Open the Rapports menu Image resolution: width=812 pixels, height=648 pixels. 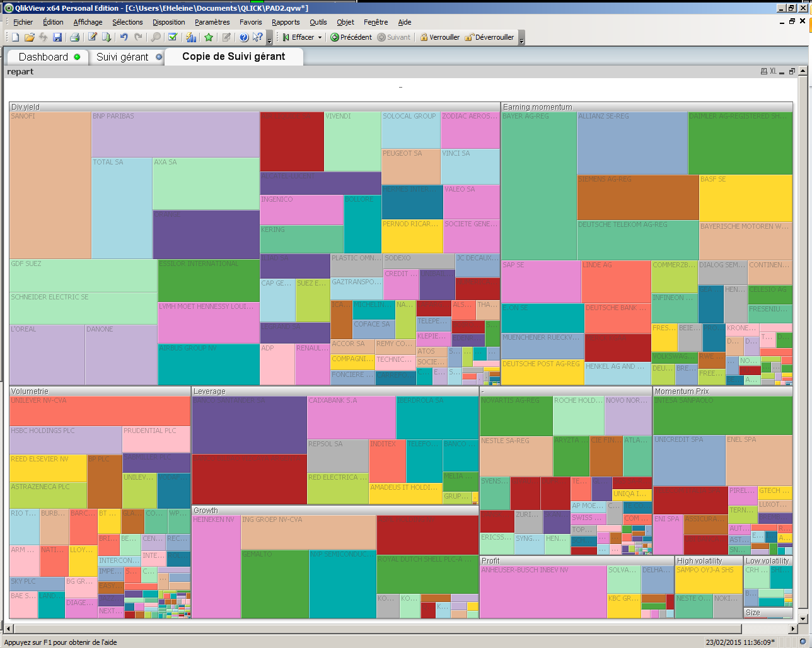coord(286,22)
